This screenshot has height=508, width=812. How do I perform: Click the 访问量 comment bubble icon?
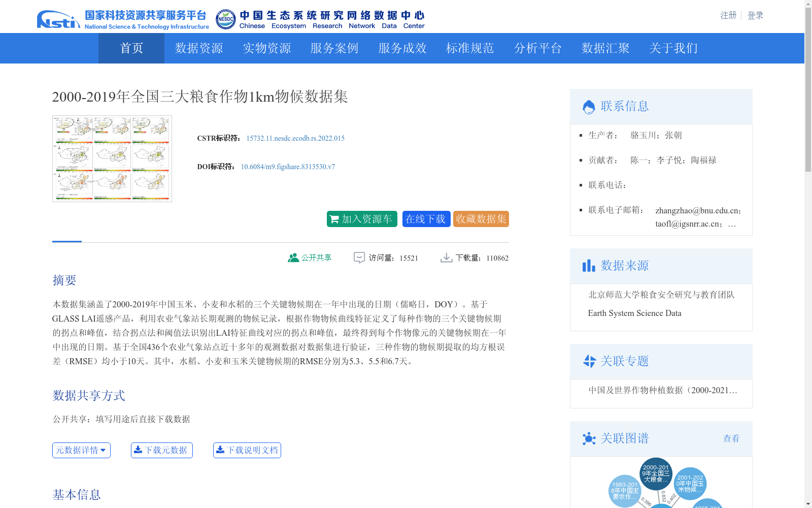pyautogui.click(x=359, y=258)
